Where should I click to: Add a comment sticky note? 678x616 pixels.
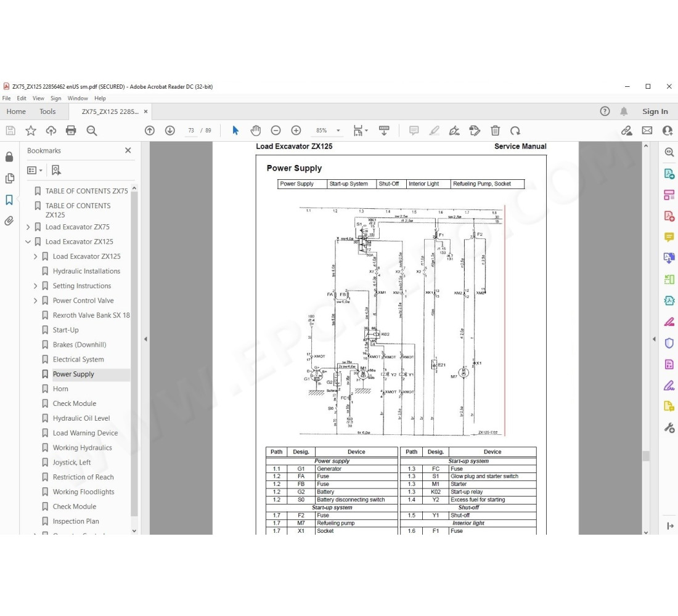click(414, 131)
